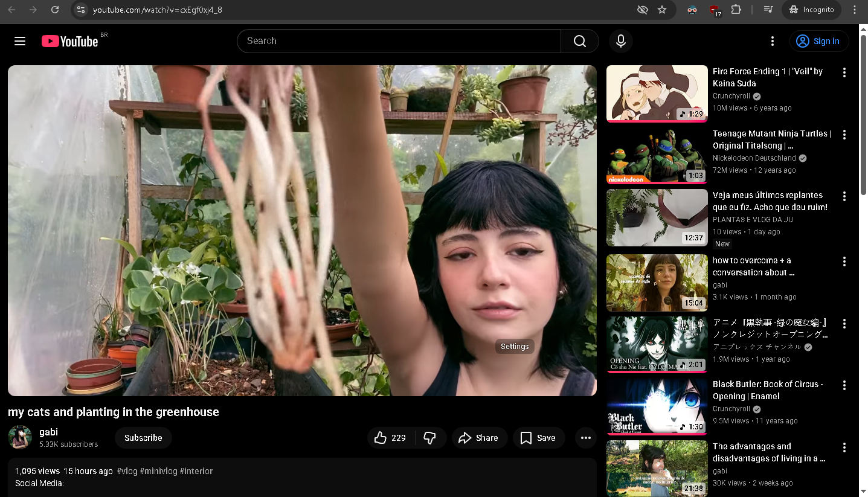Click the Incognito indicator
Viewport: 868px width, 497px height.
pos(811,10)
